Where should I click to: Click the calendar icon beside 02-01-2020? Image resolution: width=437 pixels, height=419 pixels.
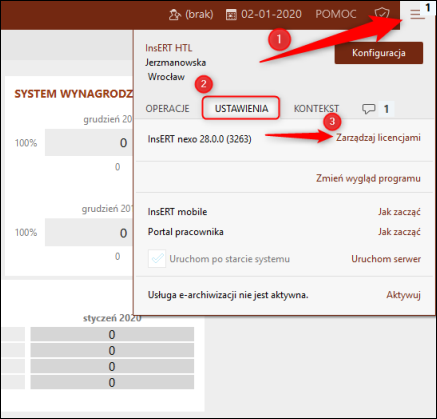(231, 15)
